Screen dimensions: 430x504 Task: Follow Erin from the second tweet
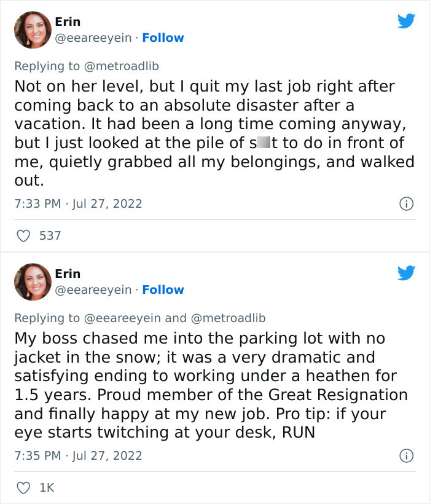[x=163, y=290]
